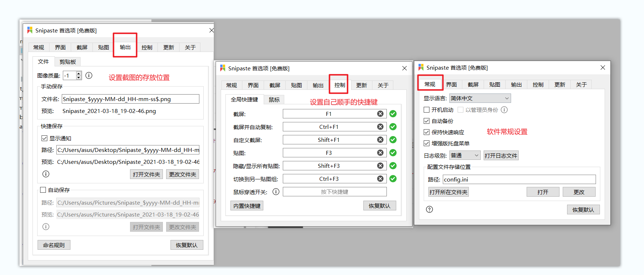
Task: Clear the Ctrl+F3 switch group hotkey
Action: tap(380, 179)
